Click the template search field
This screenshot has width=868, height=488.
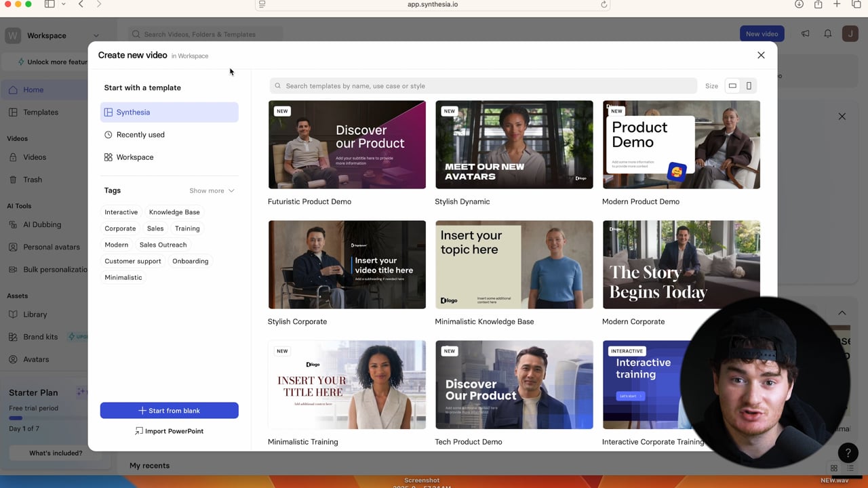(x=483, y=86)
